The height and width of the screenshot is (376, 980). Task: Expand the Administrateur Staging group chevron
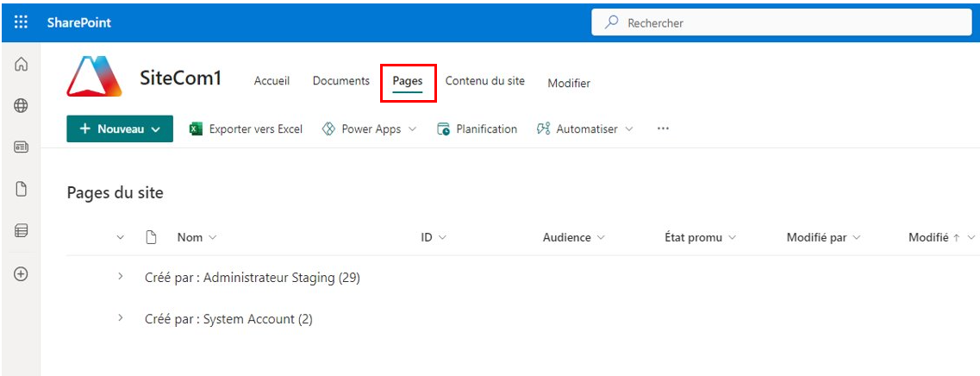pyautogui.click(x=121, y=277)
